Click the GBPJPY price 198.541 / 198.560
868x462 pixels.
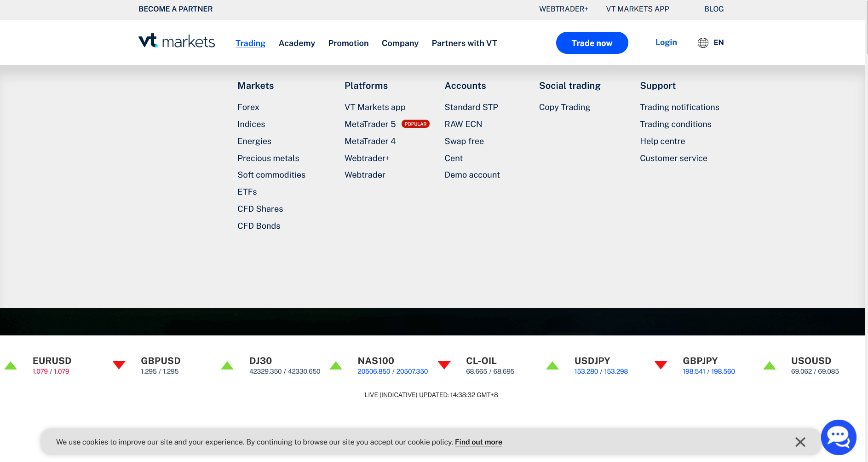(709, 371)
